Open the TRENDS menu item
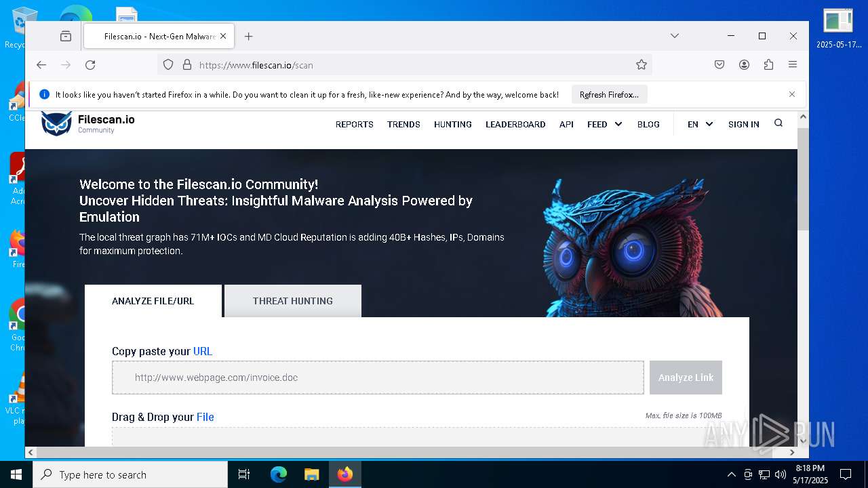Screen dimensions: 868x488 (x=403, y=125)
